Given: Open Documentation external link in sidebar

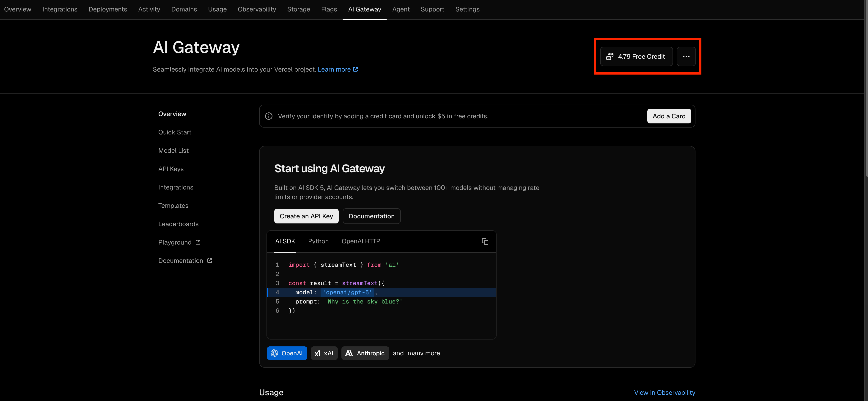Looking at the screenshot, I should click(x=185, y=261).
